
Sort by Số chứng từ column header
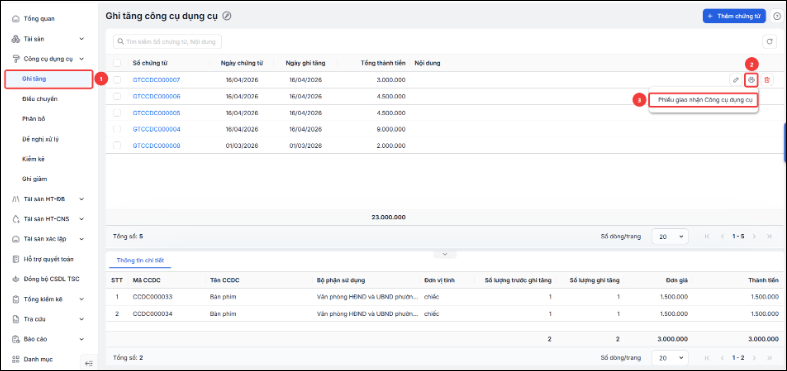pyautogui.click(x=150, y=63)
